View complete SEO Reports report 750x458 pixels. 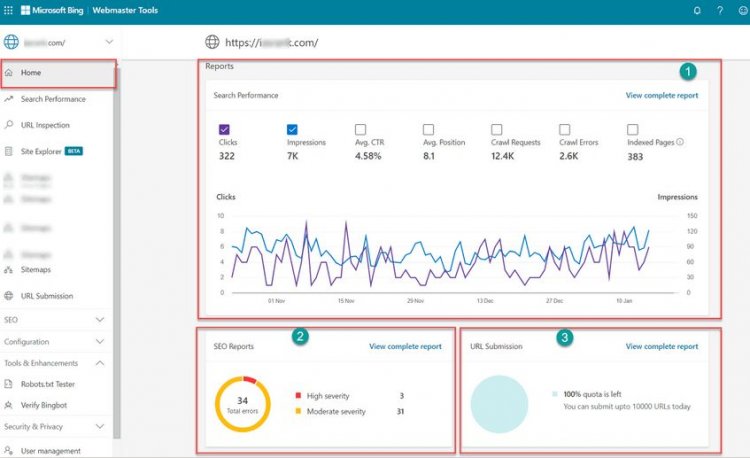pyautogui.click(x=405, y=346)
